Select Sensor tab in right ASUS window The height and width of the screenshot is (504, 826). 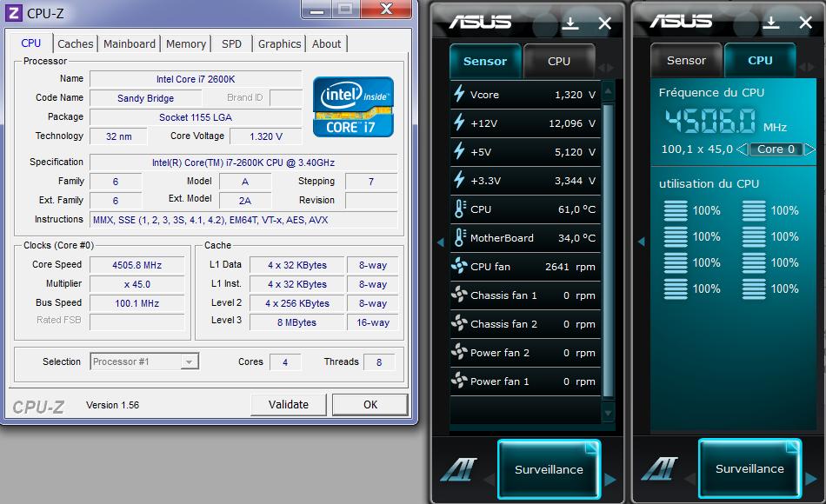click(686, 60)
